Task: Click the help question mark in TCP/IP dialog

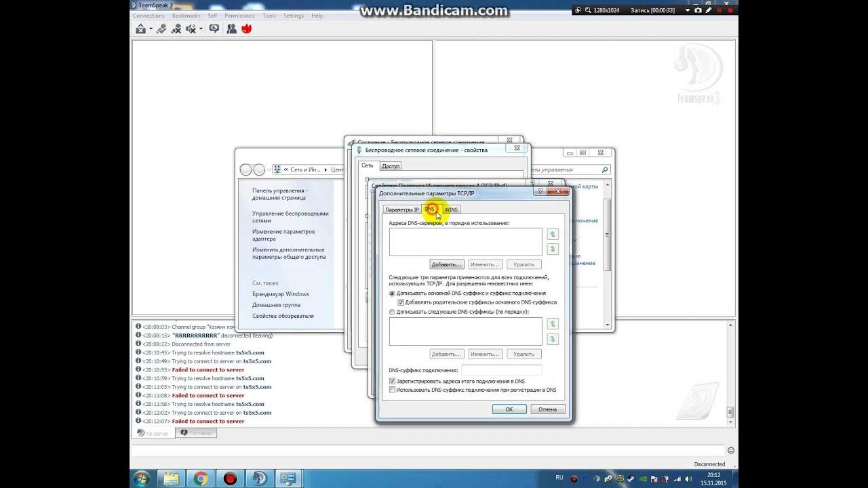Action: point(541,192)
